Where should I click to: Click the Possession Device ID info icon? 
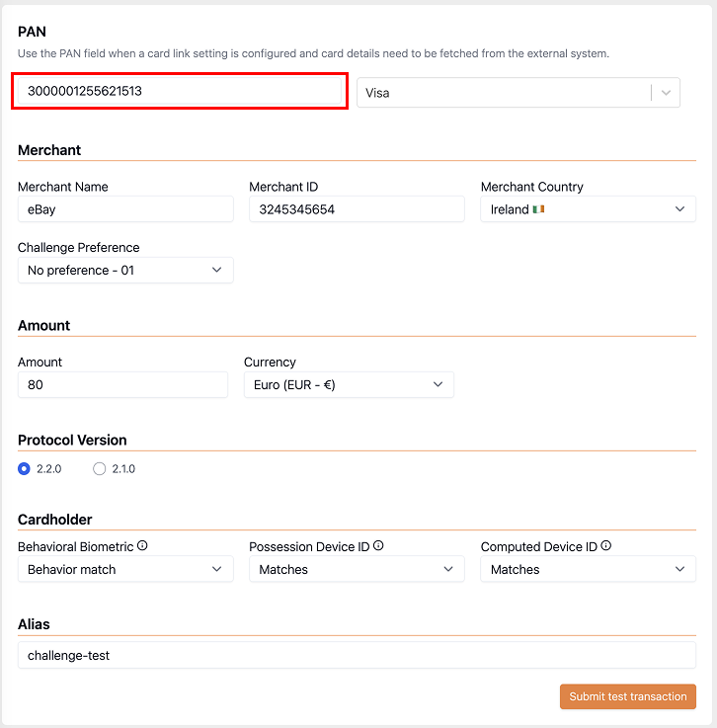pos(378,545)
